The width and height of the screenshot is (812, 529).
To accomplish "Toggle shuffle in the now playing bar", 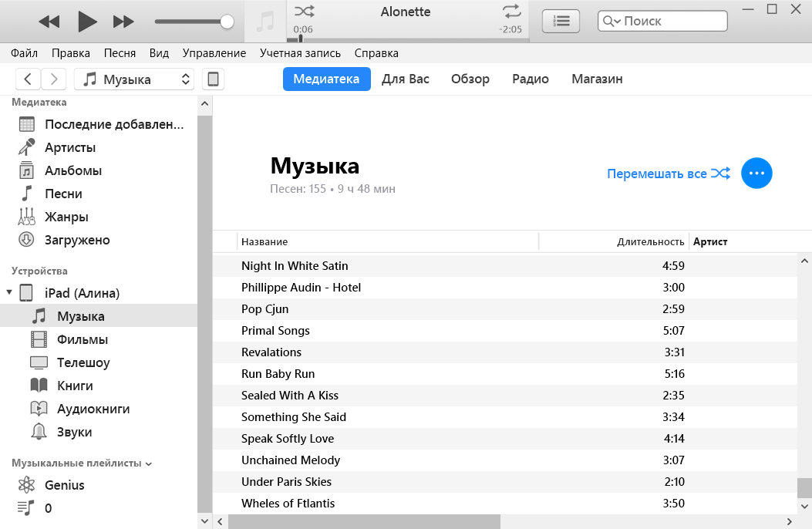I will pyautogui.click(x=304, y=11).
